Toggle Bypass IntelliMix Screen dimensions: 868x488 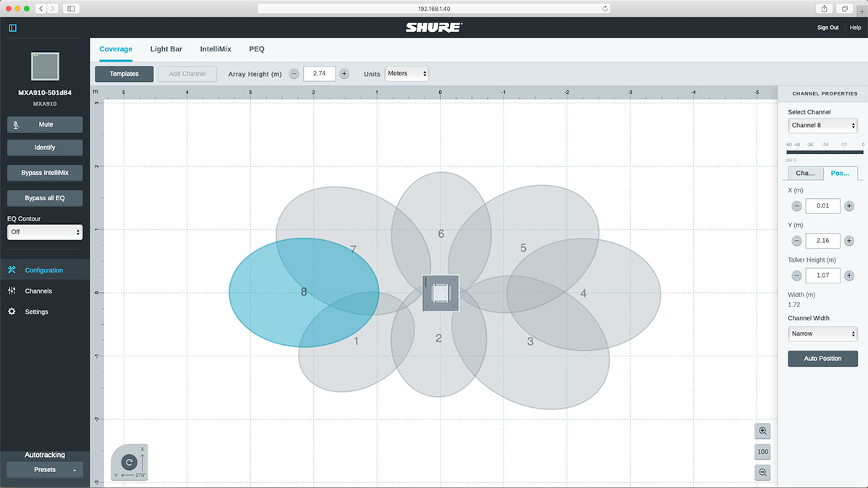(45, 173)
